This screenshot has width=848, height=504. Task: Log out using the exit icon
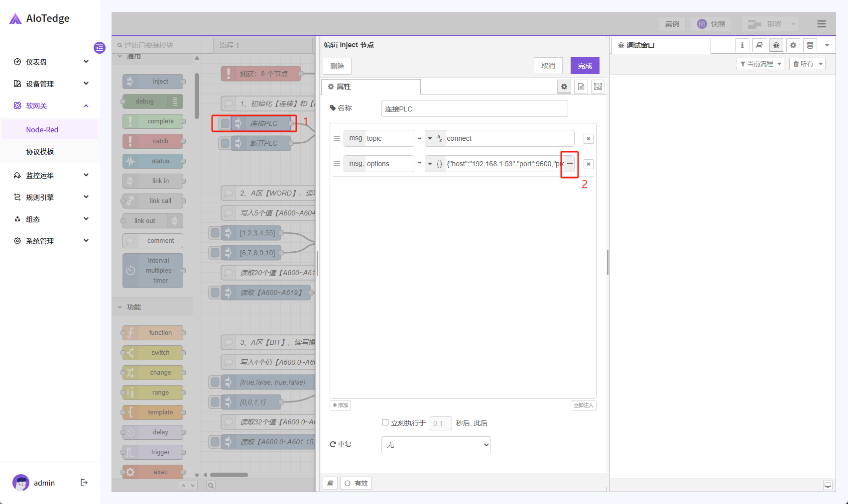(x=84, y=483)
